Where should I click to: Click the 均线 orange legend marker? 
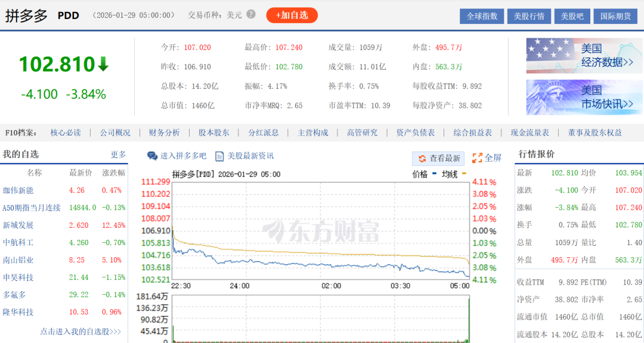(464, 174)
